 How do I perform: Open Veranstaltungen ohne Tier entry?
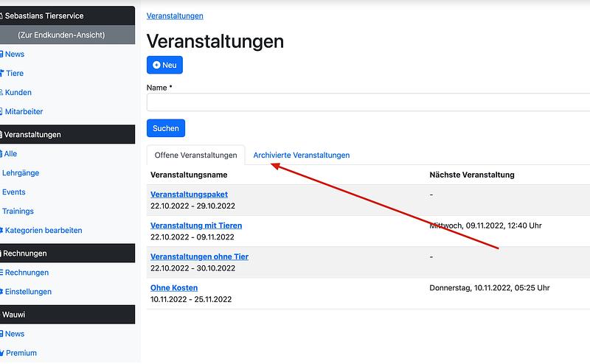[199, 256]
